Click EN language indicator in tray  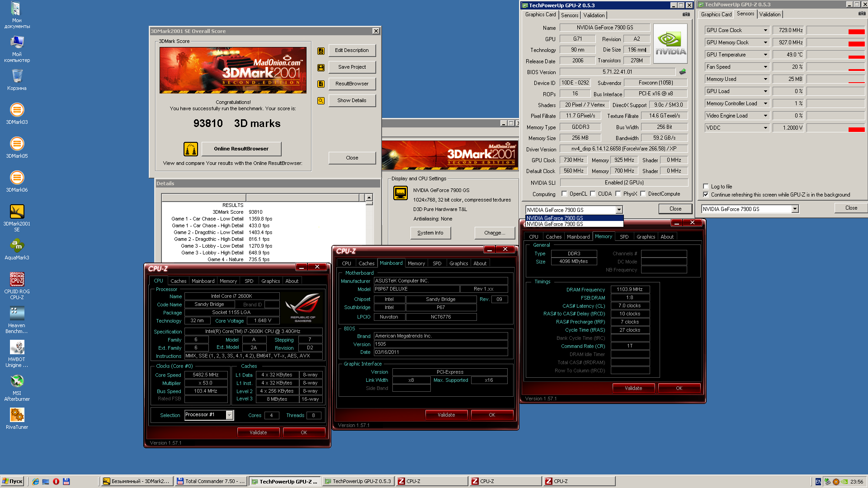click(x=818, y=482)
